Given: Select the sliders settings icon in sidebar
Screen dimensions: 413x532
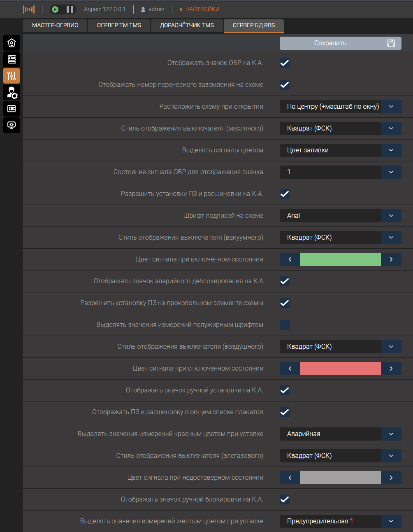Looking at the screenshot, I should coord(12,76).
